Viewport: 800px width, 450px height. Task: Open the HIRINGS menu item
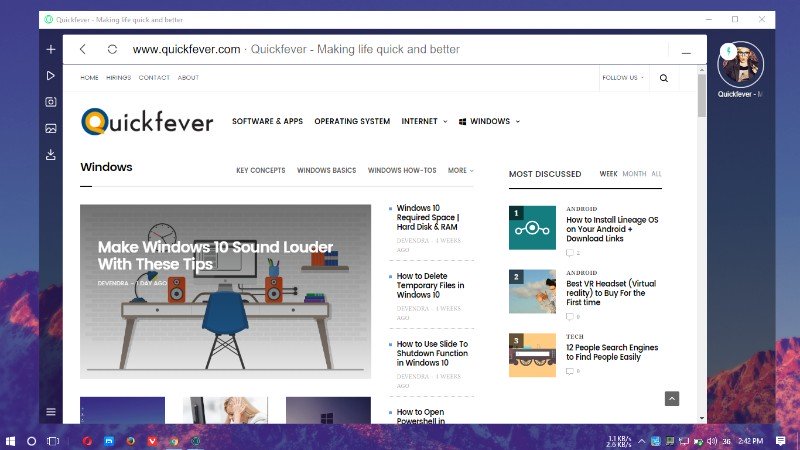click(x=118, y=78)
